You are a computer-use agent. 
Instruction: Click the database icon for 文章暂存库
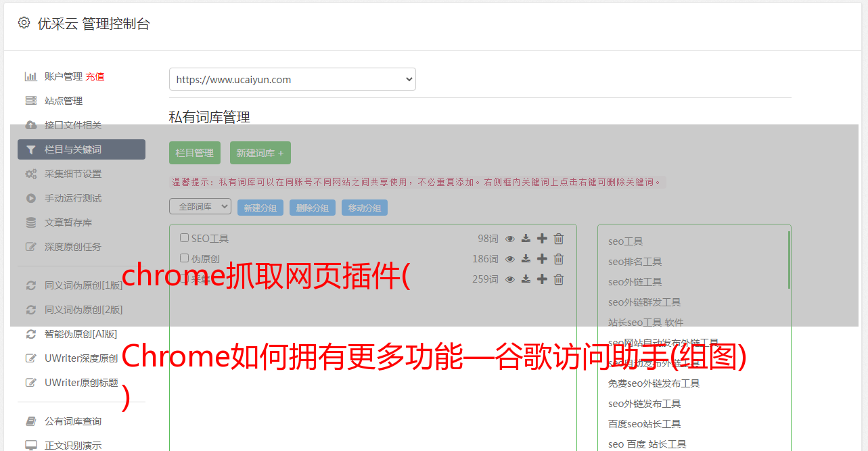click(x=31, y=222)
